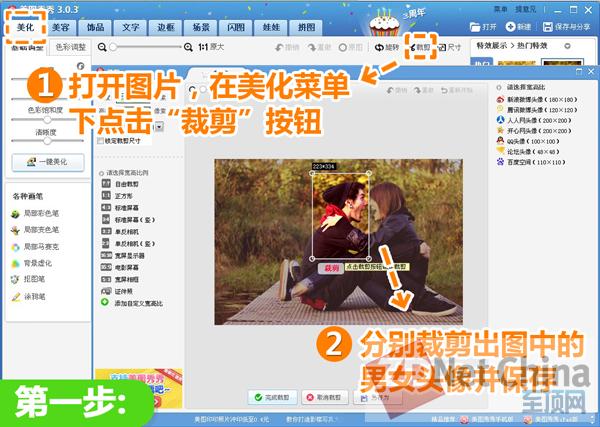600x427 pixels.
Task: Select the 抠图笔 tool
Action: pyautogui.click(x=28, y=279)
